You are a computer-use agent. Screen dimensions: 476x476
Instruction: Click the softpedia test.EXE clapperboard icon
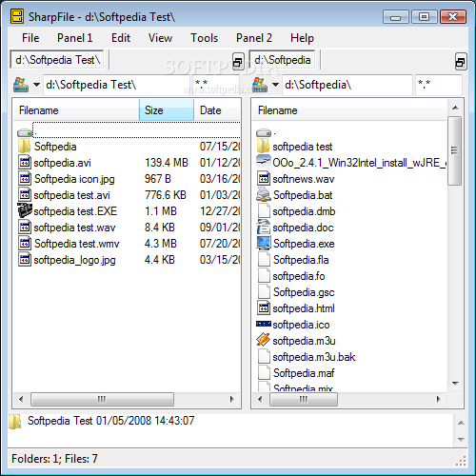25,210
